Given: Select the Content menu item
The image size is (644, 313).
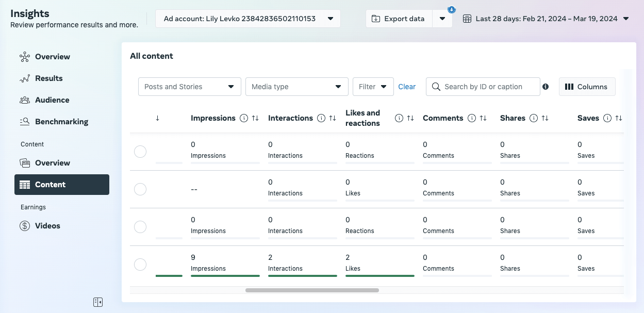Looking at the screenshot, I should 62,185.
